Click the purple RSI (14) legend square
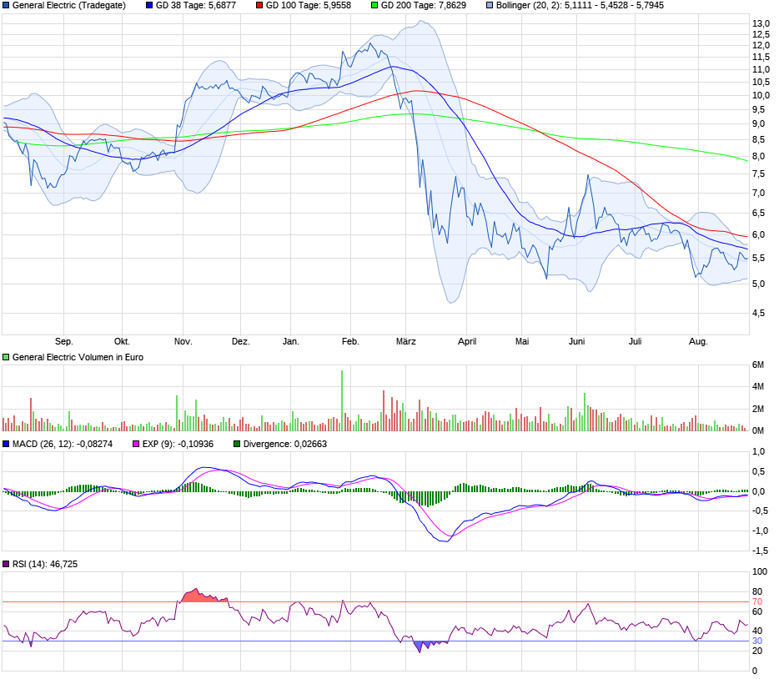The image size is (784, 679). click(x=7, y=565)
